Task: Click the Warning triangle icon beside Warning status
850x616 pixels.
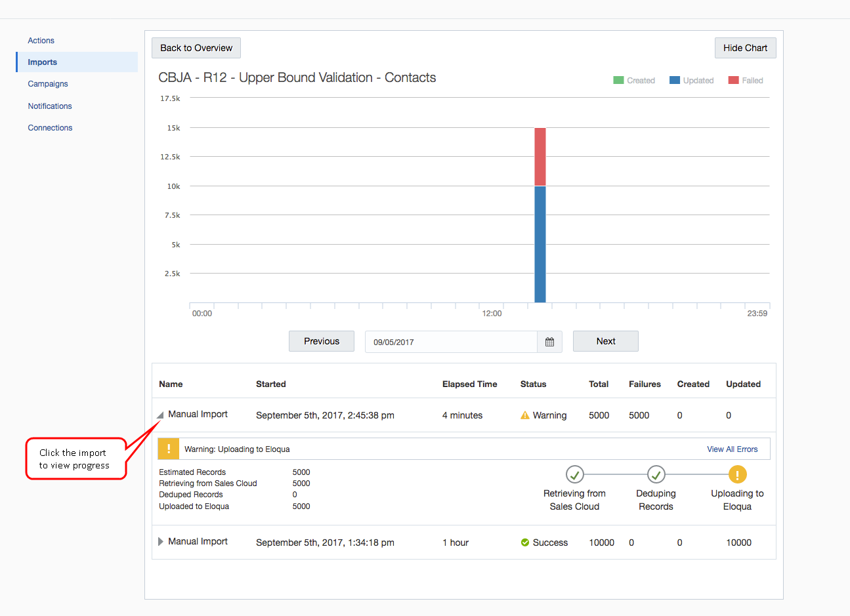Action: pos(525,415)
